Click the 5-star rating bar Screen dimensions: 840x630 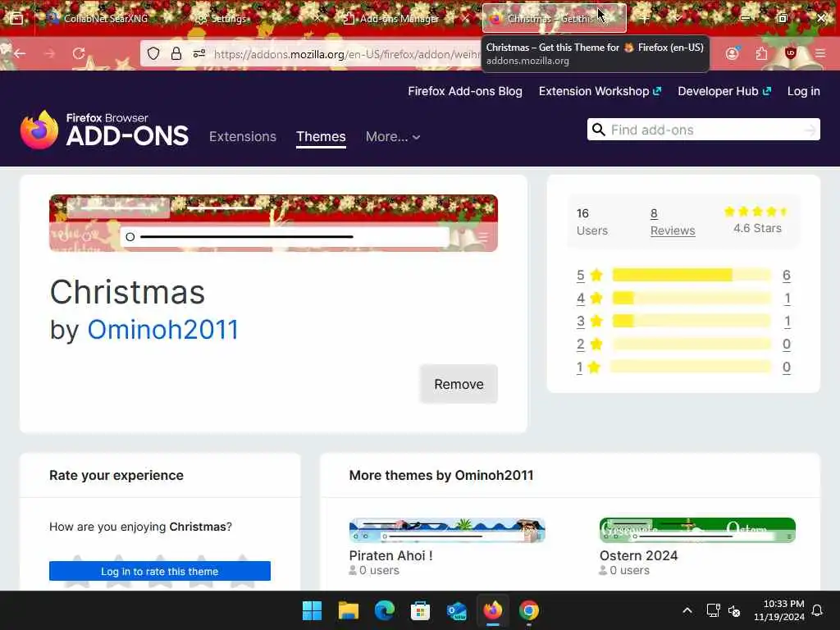[x=692, y=275]
